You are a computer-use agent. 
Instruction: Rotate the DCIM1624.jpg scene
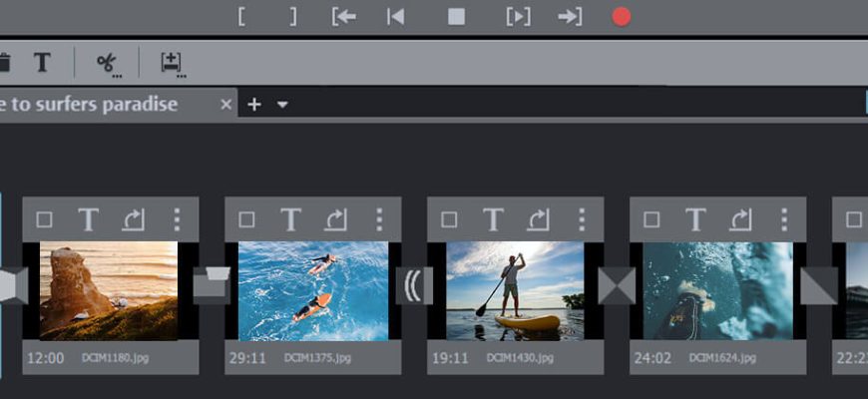coord(740,219)
